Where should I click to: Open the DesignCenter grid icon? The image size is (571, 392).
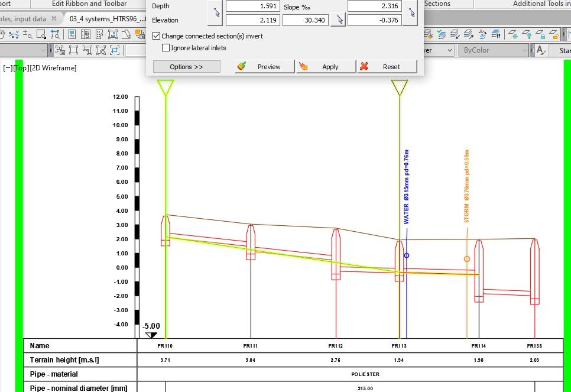click(86, 35)
